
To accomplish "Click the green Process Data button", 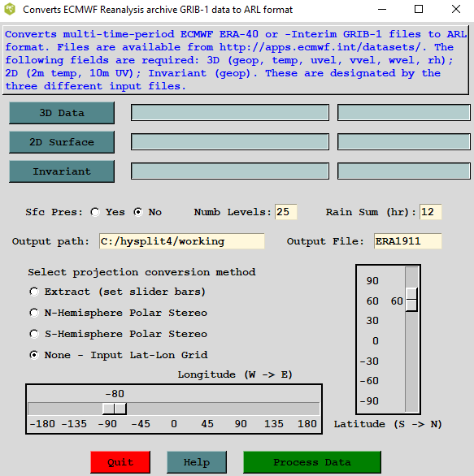I will [312, 462].
